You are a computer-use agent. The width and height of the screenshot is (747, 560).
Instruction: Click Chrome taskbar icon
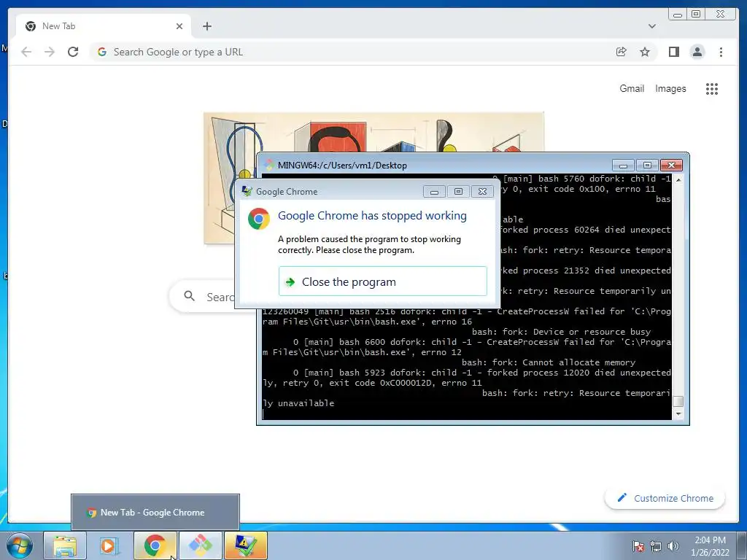pyautogui.click(x=155, y=545)
